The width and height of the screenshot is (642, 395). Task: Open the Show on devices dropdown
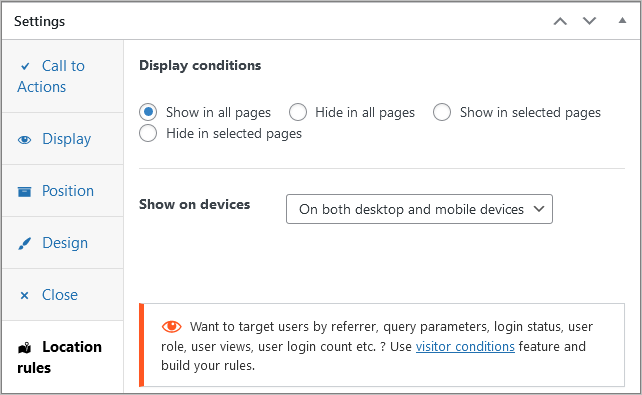419,209
